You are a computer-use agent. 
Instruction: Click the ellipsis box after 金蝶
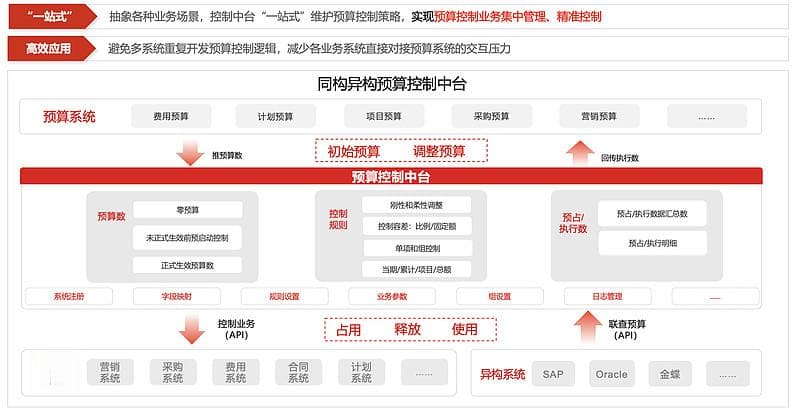tap(728, 374)
